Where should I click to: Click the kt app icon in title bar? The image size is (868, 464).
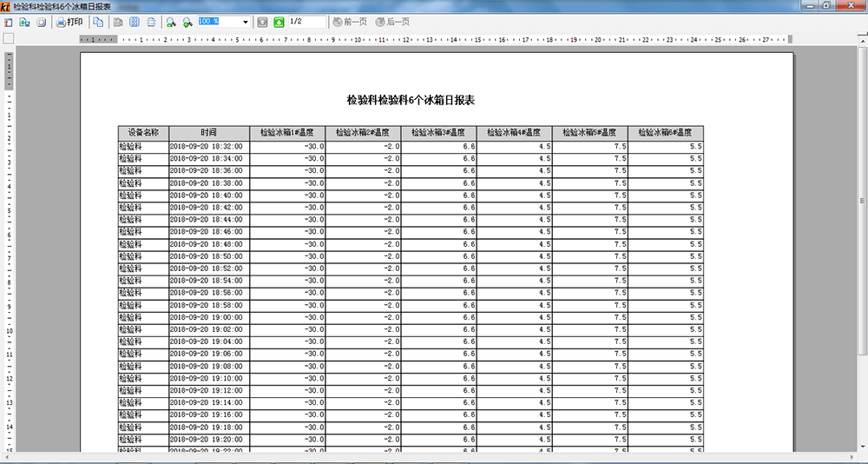[x=5, y=5]
